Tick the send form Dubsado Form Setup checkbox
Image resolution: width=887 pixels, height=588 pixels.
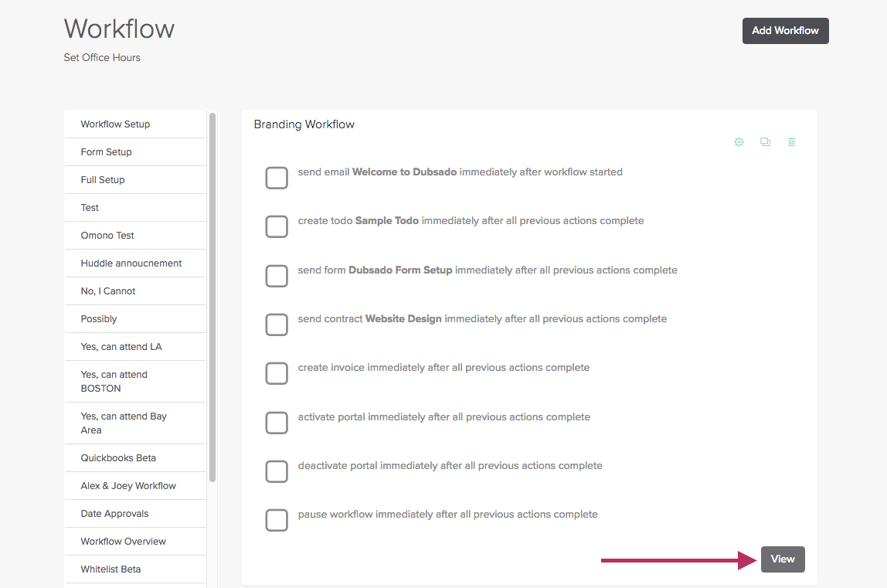277,276
